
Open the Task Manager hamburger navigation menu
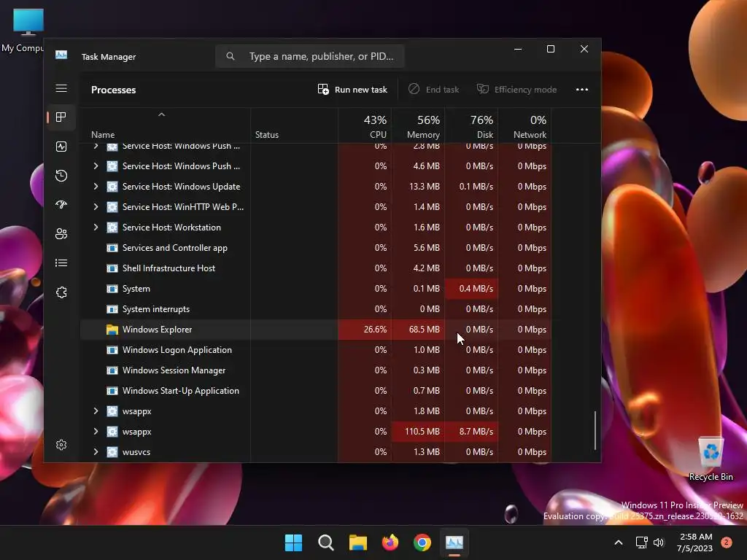(x=61, y=88)
